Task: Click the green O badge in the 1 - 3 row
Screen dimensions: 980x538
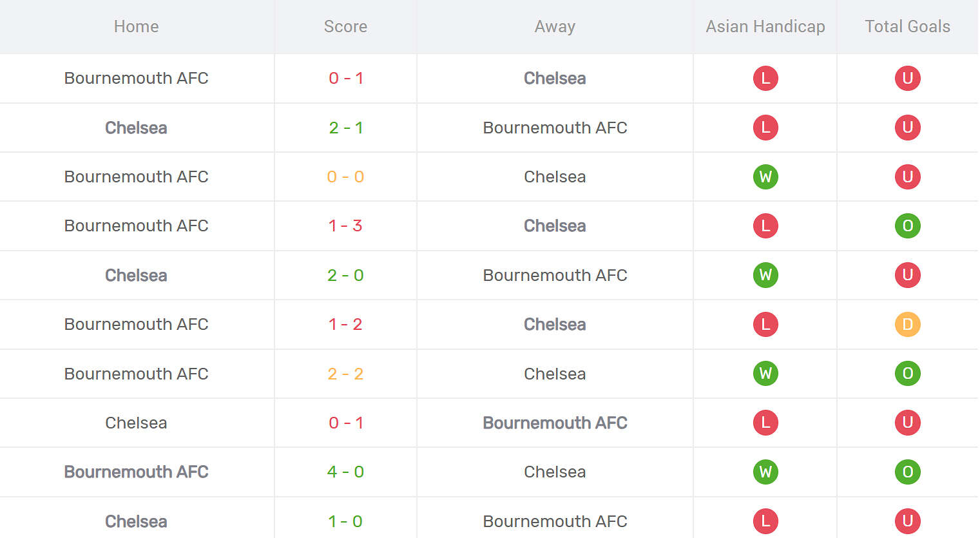Action: pyautogui.click(x=907, y=226)
